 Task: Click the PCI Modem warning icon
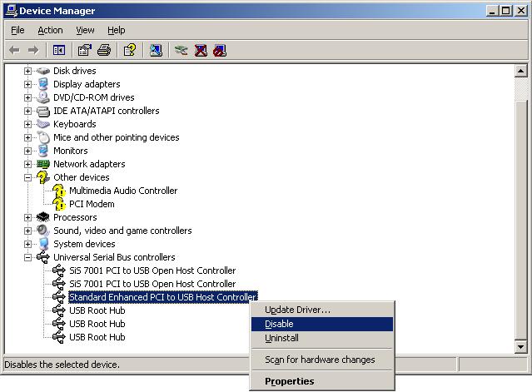59,204
